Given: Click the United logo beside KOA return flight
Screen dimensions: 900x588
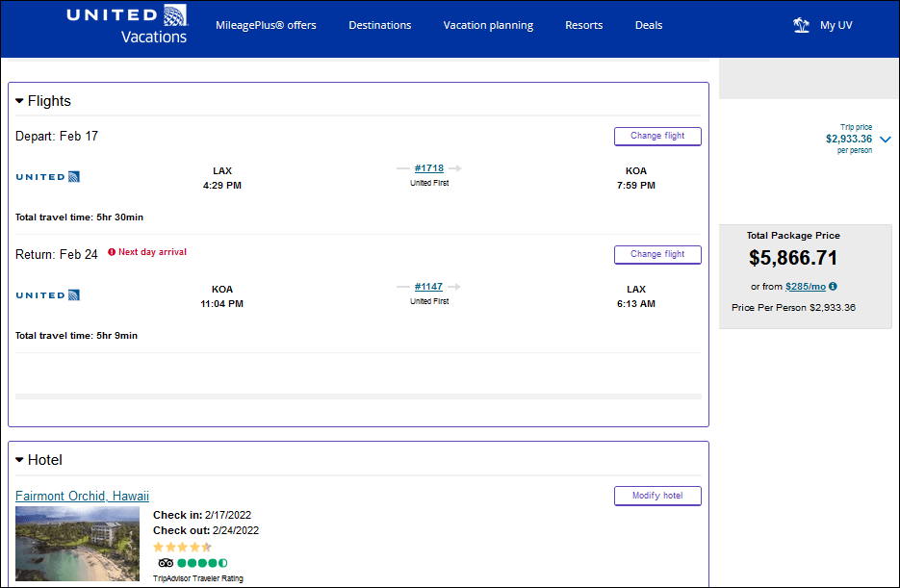Looking at the screenshot, I should [47, 294].
